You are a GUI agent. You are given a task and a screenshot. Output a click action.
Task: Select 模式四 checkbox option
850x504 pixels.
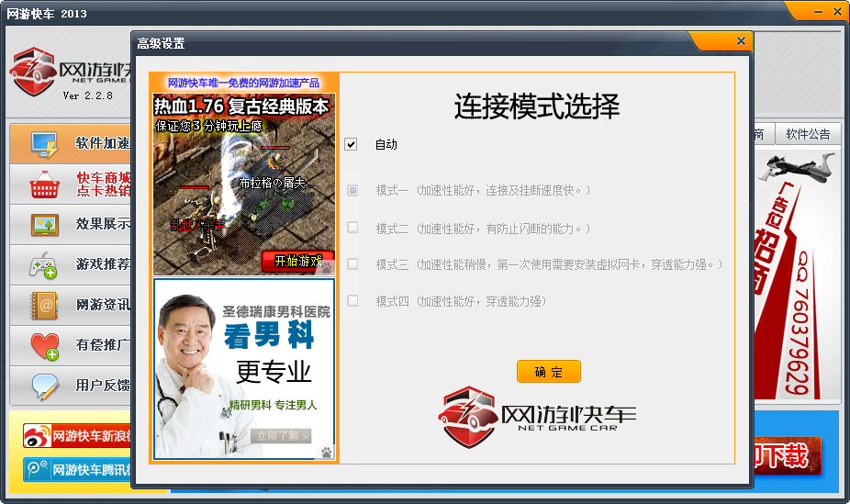click(352, 300)
